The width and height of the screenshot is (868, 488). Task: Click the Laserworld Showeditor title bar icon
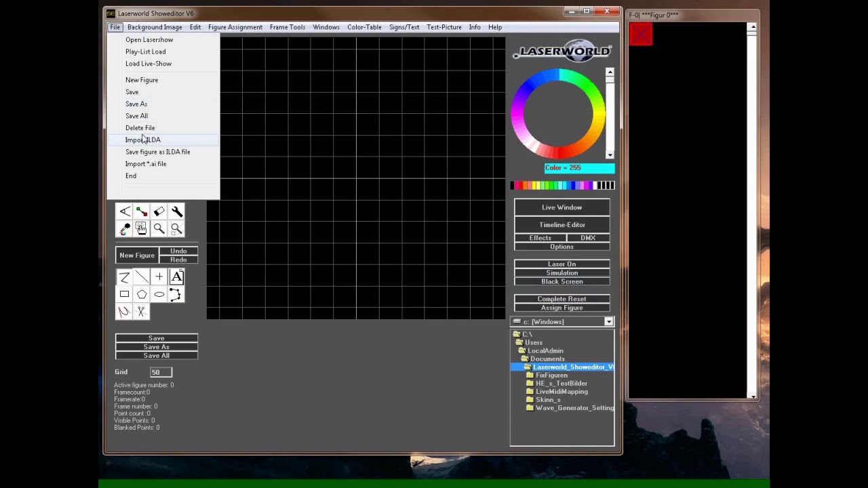(x=111, y=14)
